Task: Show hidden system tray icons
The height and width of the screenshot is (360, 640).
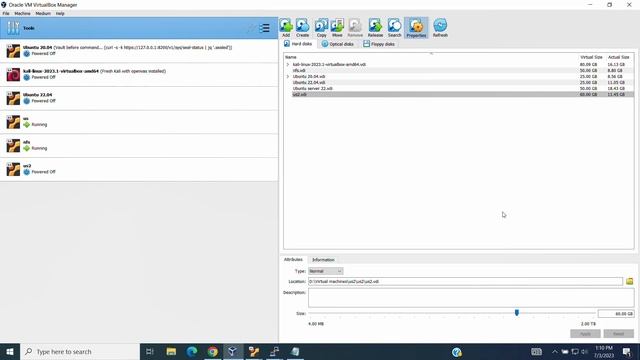Action: pyautogui.click(x=554, y=351)
